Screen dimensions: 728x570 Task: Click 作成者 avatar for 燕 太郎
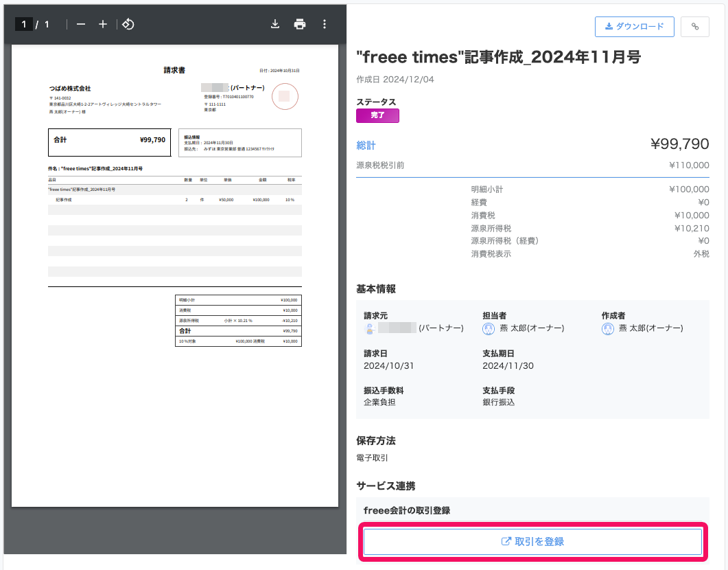[608, 329]
